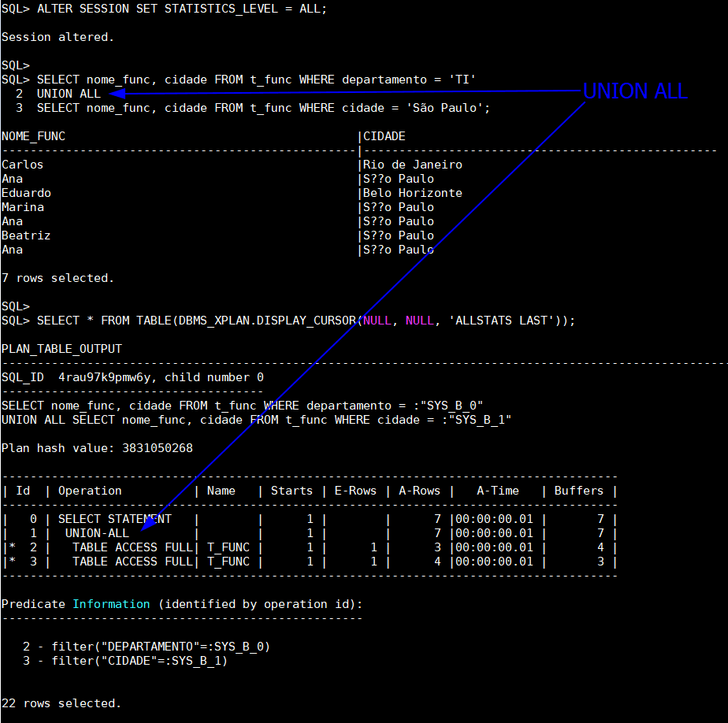Select the name Eduardo in results
728x723 pixels.
pyautogui.click(x=26, y=193)
